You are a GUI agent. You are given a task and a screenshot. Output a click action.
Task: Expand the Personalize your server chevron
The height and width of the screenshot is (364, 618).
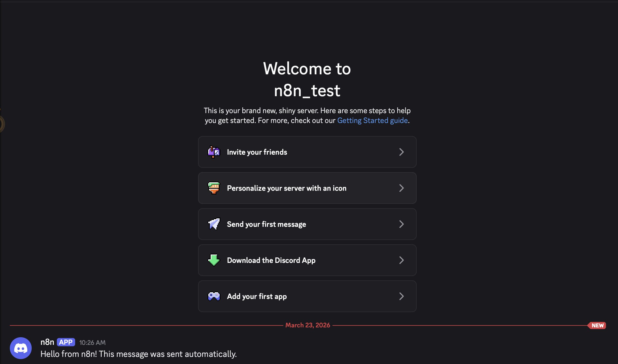pyautogui.click(x=401, y=188)
